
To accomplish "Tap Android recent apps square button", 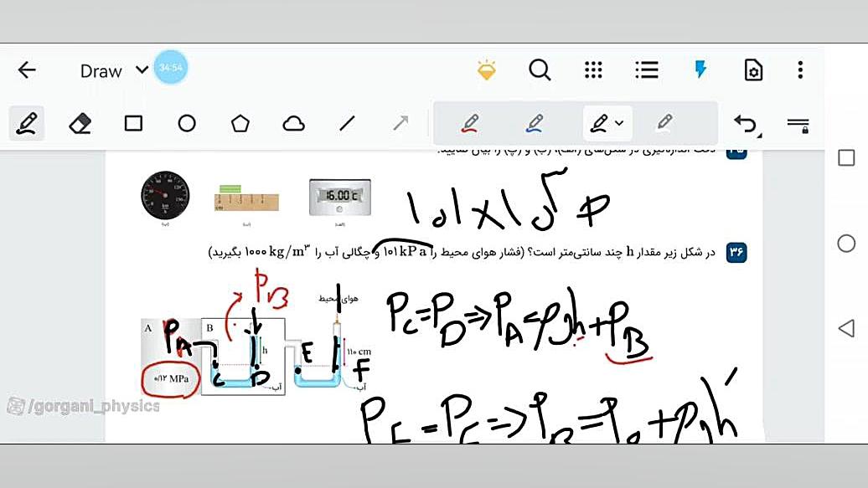I will (846, 157).
